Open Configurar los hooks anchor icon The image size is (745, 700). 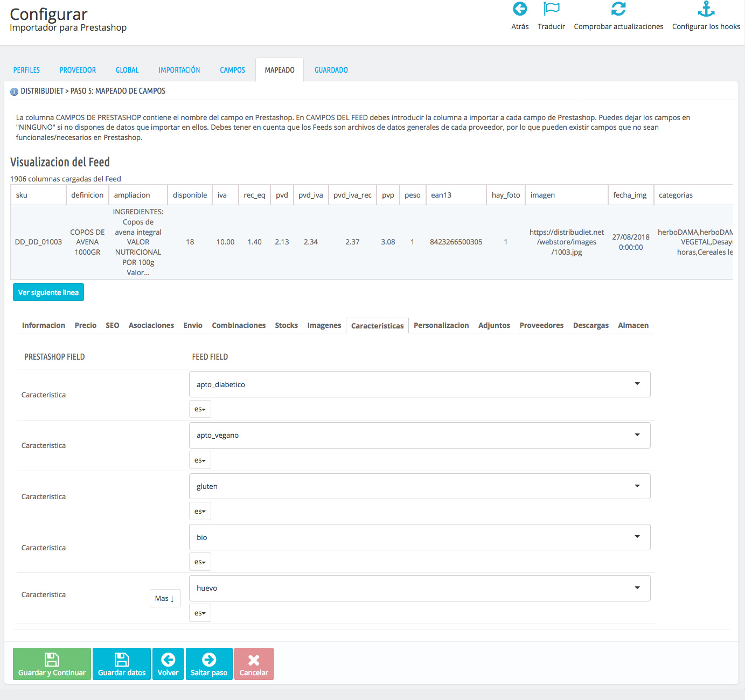coord(706,9)
